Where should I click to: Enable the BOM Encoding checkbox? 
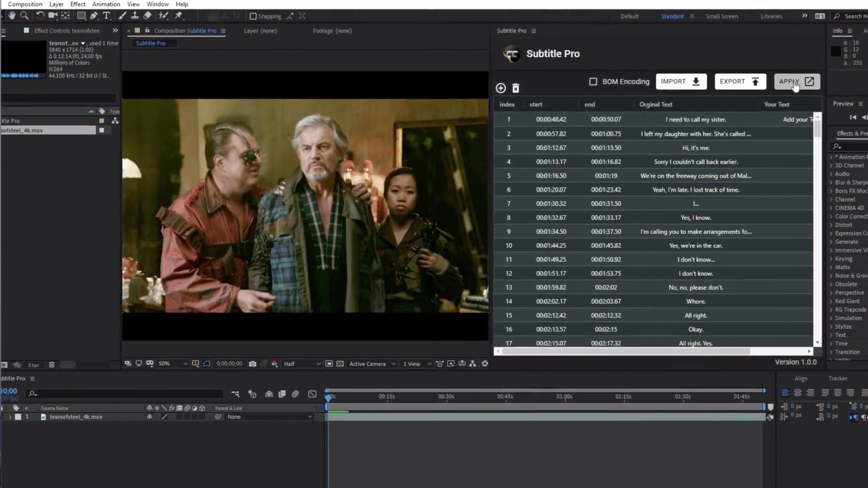593,82
